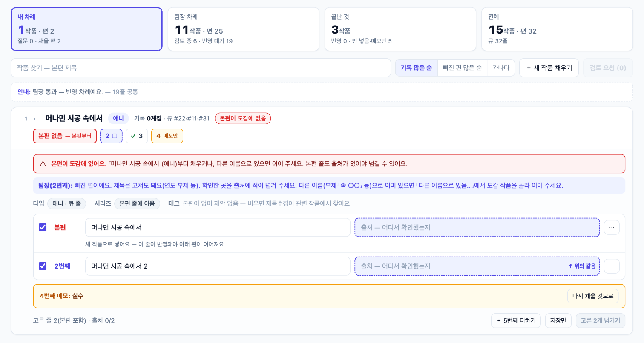Sort by 기록 많은 순
The width and height of the screenshot is (644, 343).
[416, 68]
